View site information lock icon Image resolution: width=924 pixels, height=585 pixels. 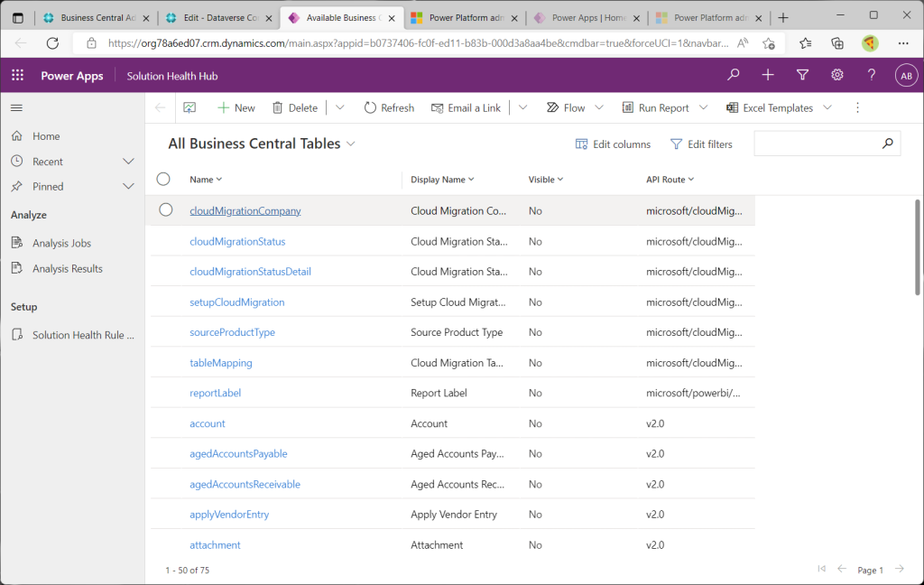tap(91, 43)
